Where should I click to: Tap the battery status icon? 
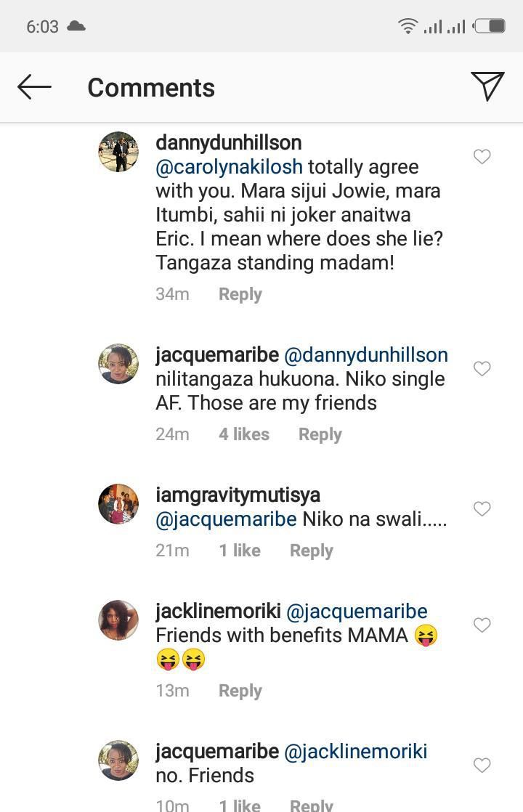click(x=490, y=27)
